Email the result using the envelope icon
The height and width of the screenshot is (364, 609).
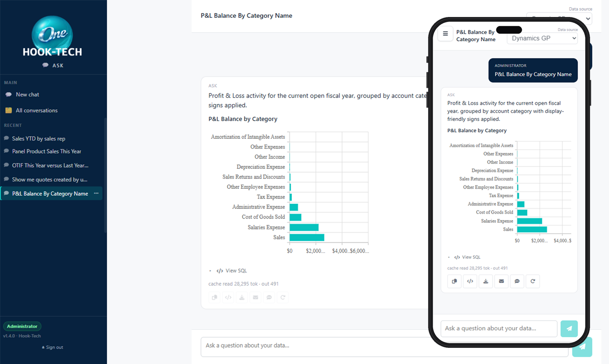[502, 281]
